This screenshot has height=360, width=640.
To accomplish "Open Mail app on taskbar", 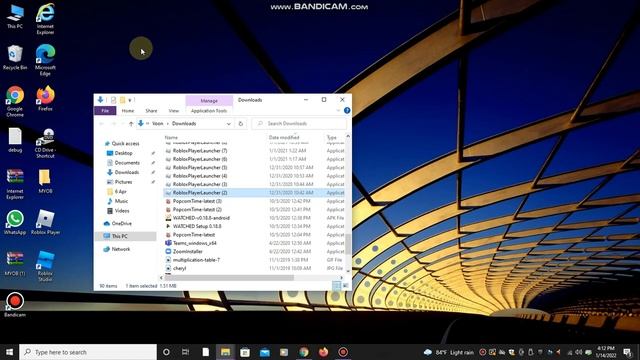I will 264,352.
